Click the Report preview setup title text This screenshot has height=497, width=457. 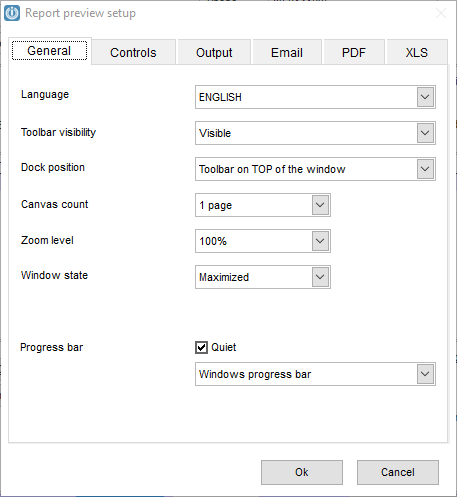(x=80, y=13)
